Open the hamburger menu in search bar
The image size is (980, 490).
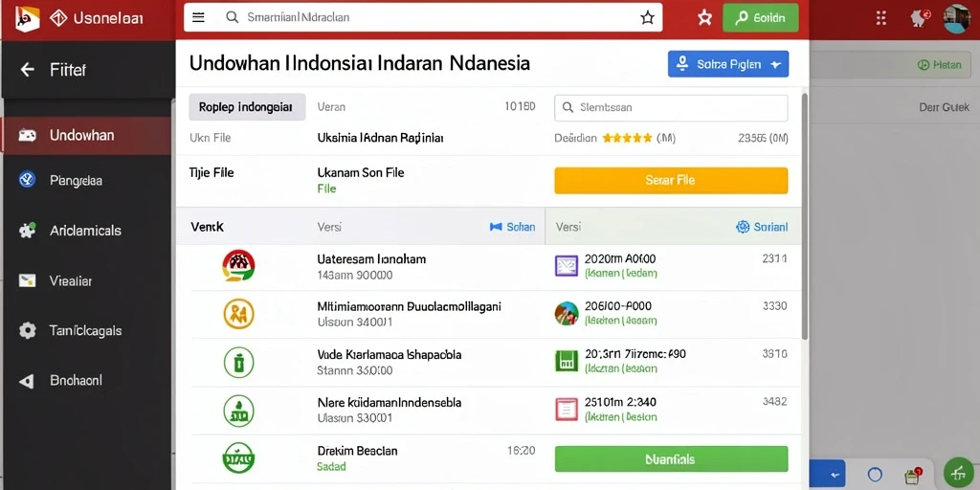coord(198,17)
